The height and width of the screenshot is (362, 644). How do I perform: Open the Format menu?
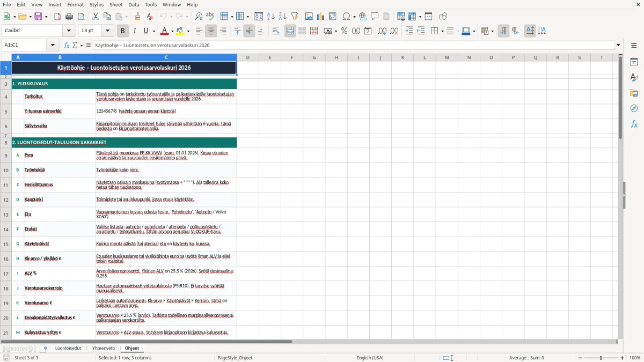75,4
